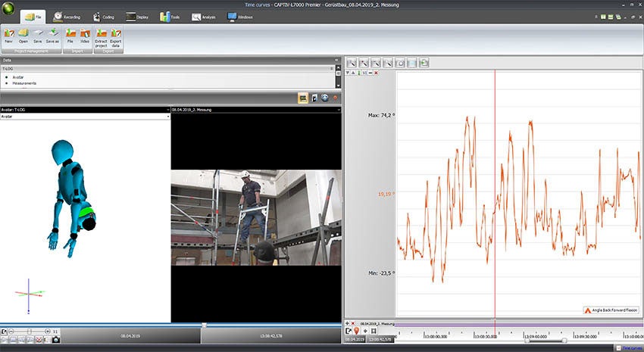644x352 pixels.
Task: Click the Angle Back Forward flexion legend
Action: click(x=611, y=310)
